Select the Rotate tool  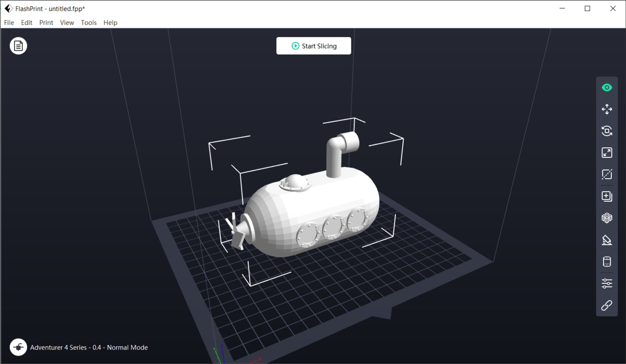607,131
